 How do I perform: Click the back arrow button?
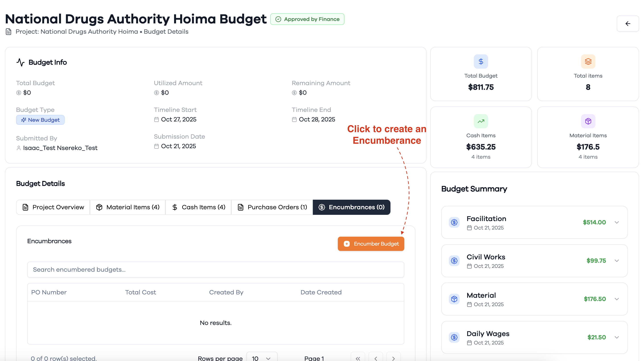coord(627,24)
